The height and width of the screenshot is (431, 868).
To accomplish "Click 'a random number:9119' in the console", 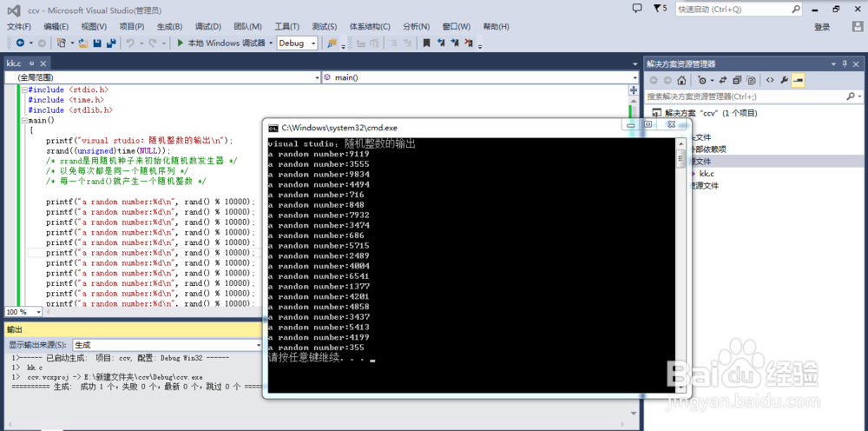I will point(319,154).
